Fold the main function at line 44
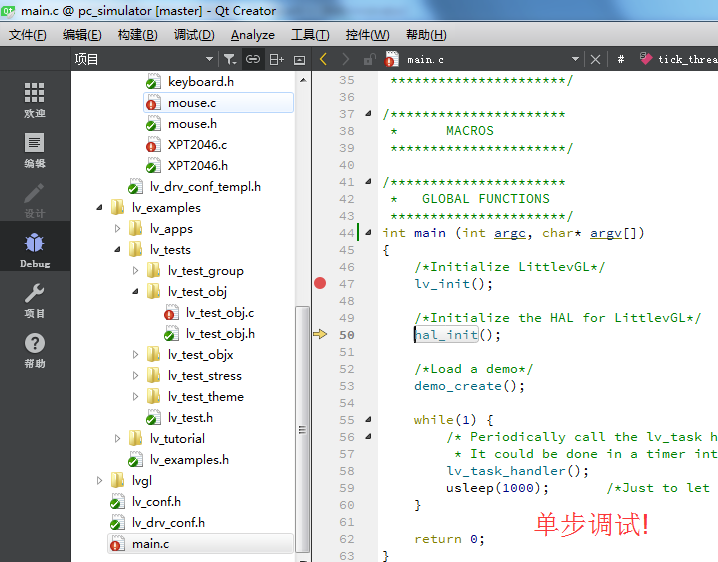The image size is (718, 562). coord(368,233)
